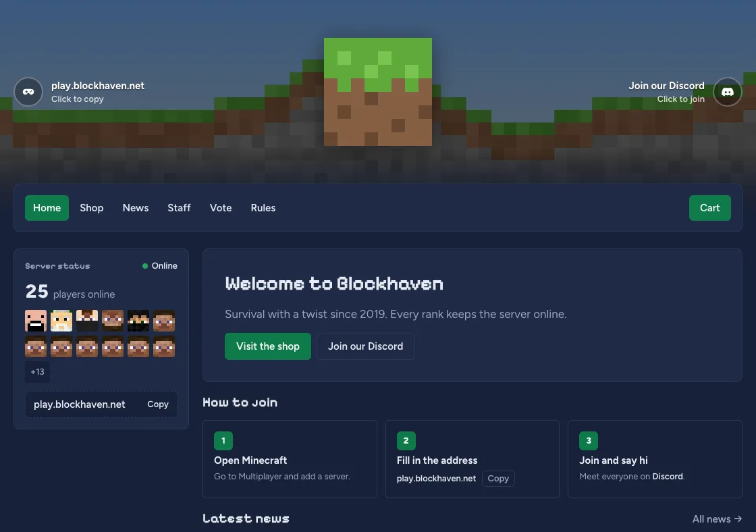
Task: Switch to the Staff tab
Action: [179, 208]
